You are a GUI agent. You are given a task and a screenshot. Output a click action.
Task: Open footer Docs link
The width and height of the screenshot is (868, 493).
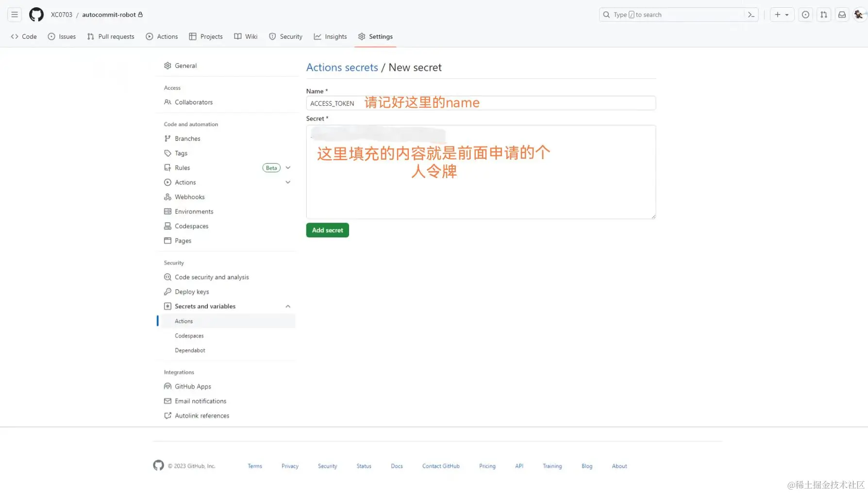(x=397, y=466)
